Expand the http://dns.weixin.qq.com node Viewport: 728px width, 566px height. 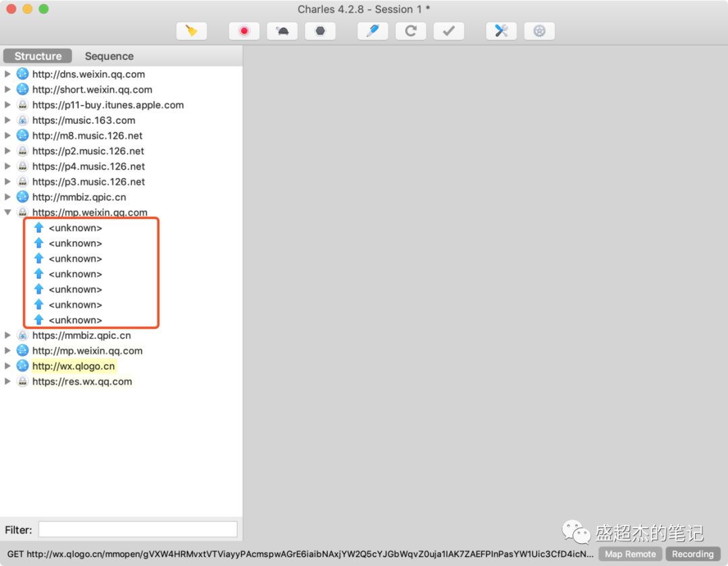point(7,73)
